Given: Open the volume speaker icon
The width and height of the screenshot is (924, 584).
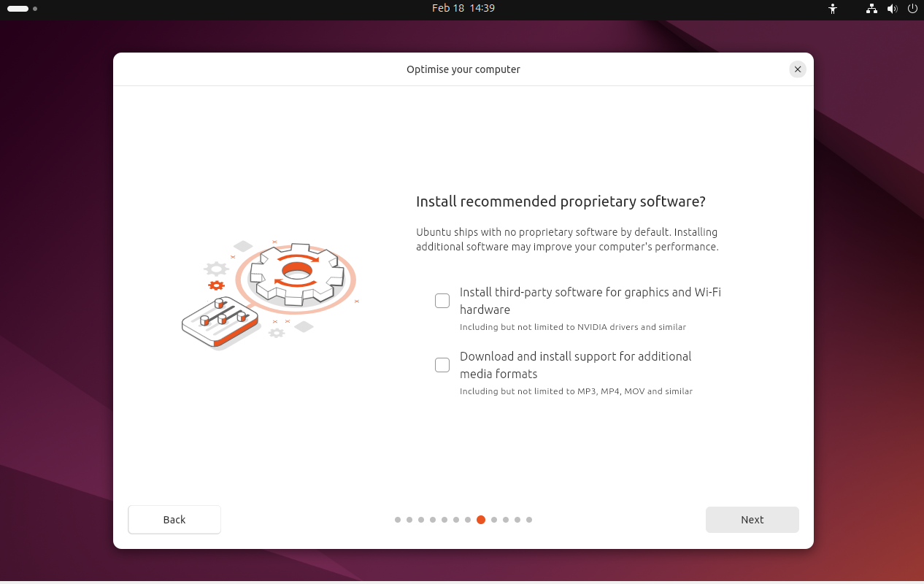Looking at the screenshot, I should click(892, 9).
